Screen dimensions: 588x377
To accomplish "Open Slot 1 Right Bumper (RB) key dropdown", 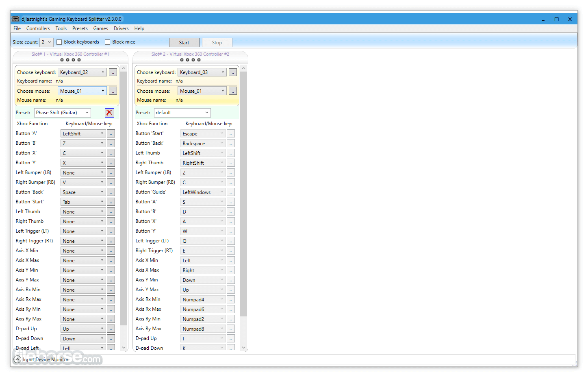I will pos(83,182).
